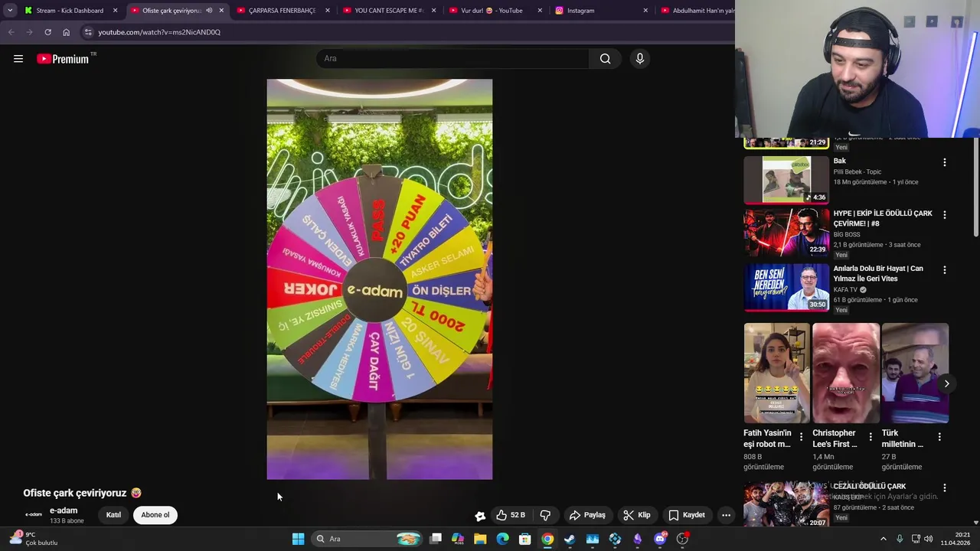The height and width of the screenshot is (551, 980).
Task: Switch to ÇARPARSA FENERBAHÇE tab
Action: [x=282, y=11]
